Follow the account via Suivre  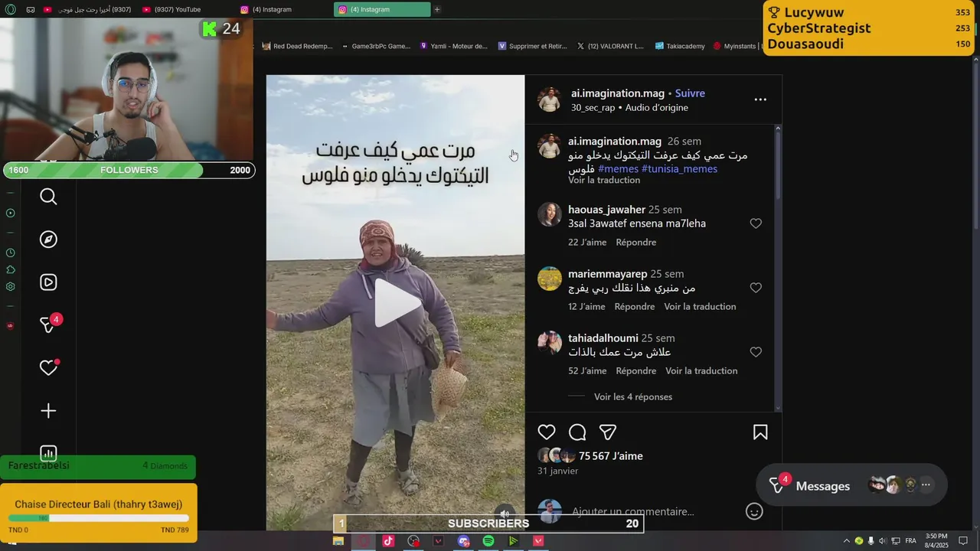click(x=690, y=93)
